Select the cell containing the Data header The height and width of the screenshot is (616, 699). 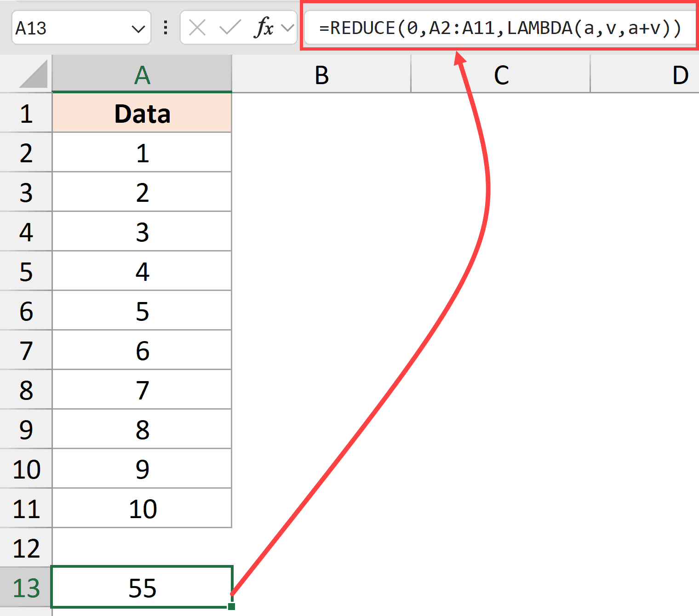click(x=142, y=113)
